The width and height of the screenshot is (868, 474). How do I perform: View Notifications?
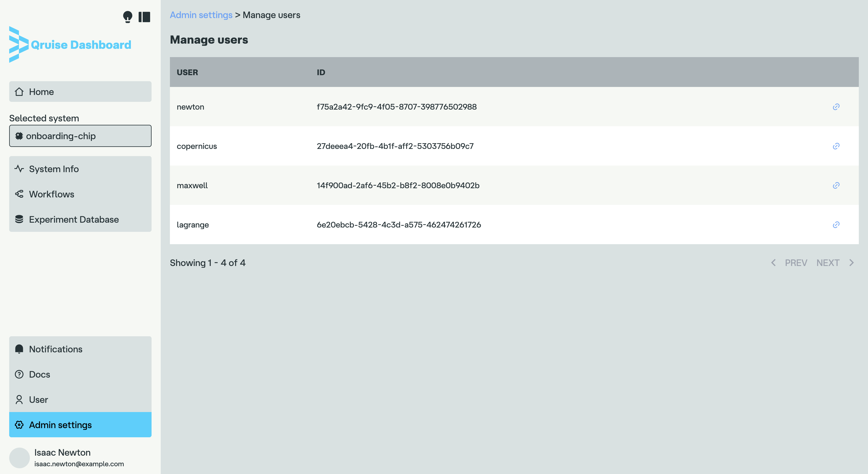pyautogui.click(x=80, y=349)
